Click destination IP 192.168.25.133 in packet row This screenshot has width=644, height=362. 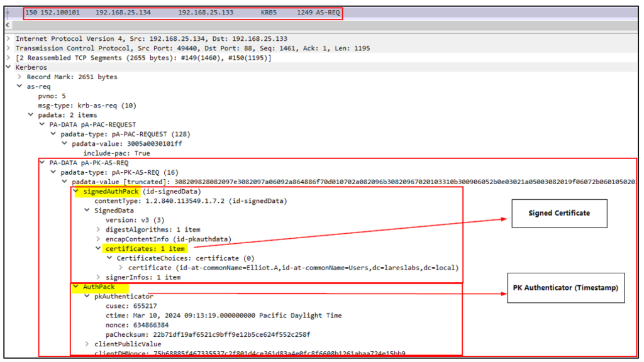[x=206, y=13]
